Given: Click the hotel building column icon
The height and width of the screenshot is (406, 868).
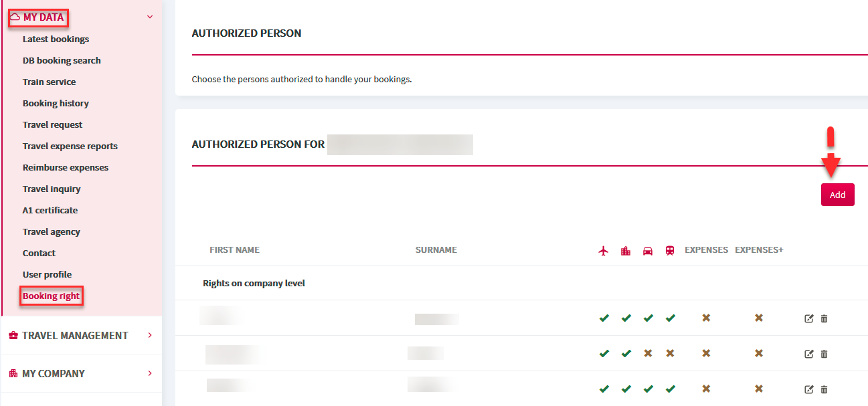Looking at the screenshot, I should coord(626,251).
